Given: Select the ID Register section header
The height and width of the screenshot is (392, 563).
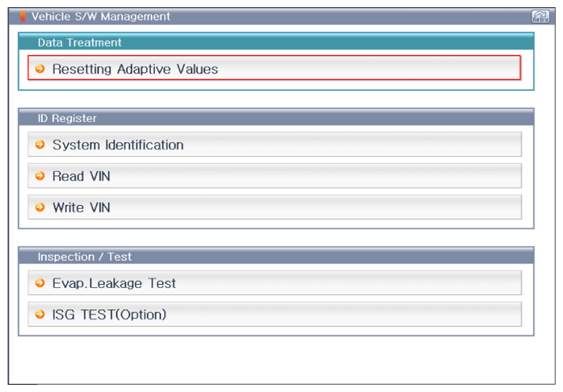Looking at the screenshot, I should (x=276, y=118).
